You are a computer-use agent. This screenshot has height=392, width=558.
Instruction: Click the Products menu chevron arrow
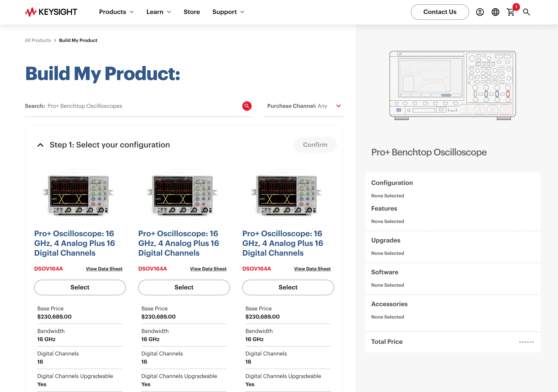[132, 12]
